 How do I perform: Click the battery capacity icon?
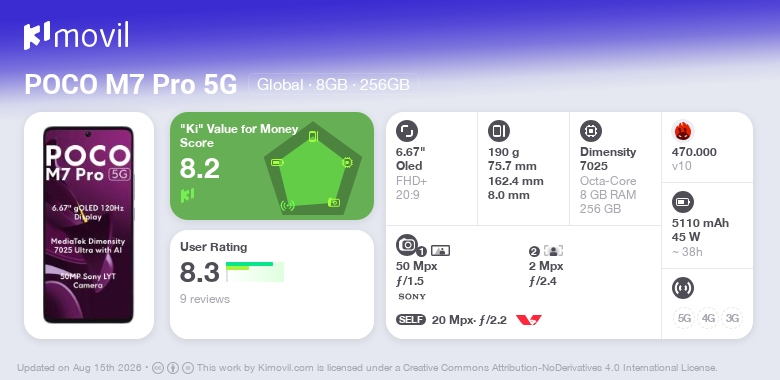click(x=683, y=202)
